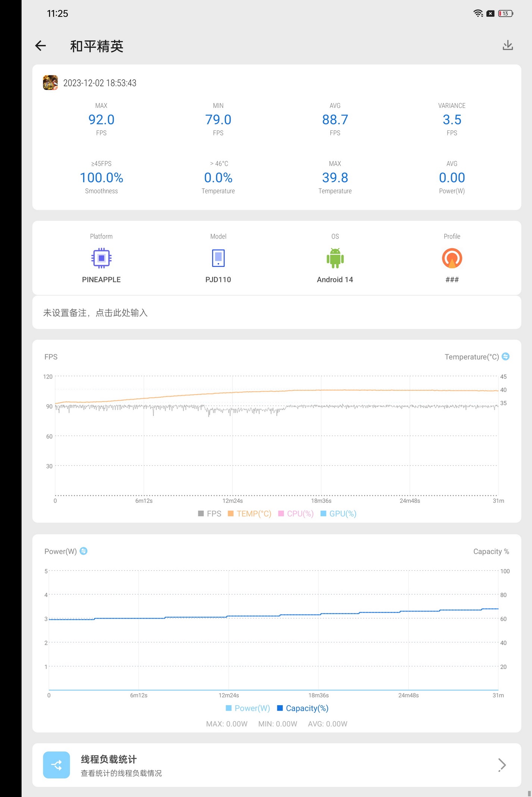
Task: Tap the Profile orange circle icon
Action: (x=452, y=258)
